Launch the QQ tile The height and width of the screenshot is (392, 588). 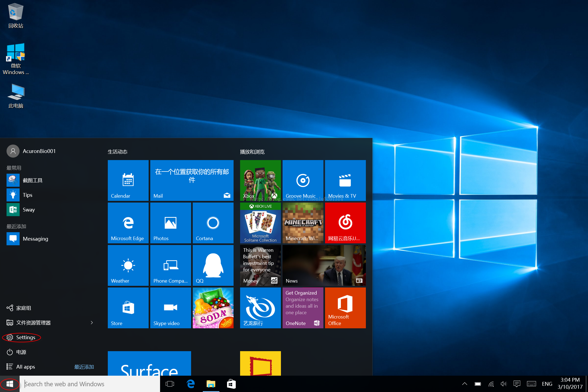tap(213, 265)
